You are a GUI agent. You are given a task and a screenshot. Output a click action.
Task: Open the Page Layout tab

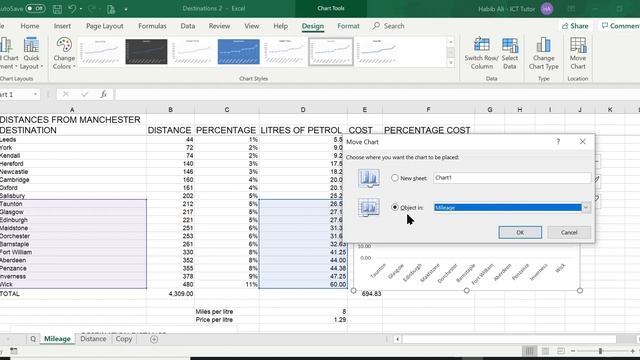pos(104,26)
